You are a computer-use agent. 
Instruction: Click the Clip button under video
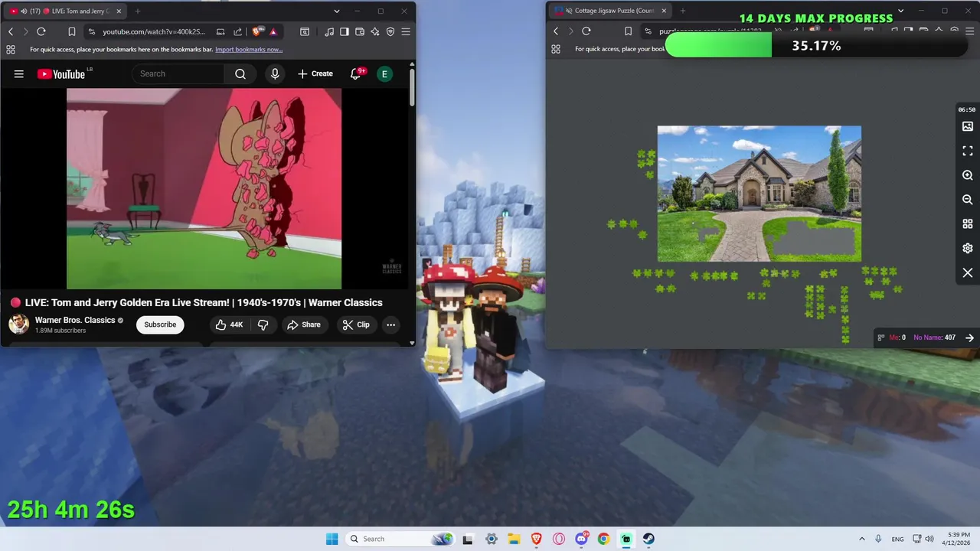356,324
